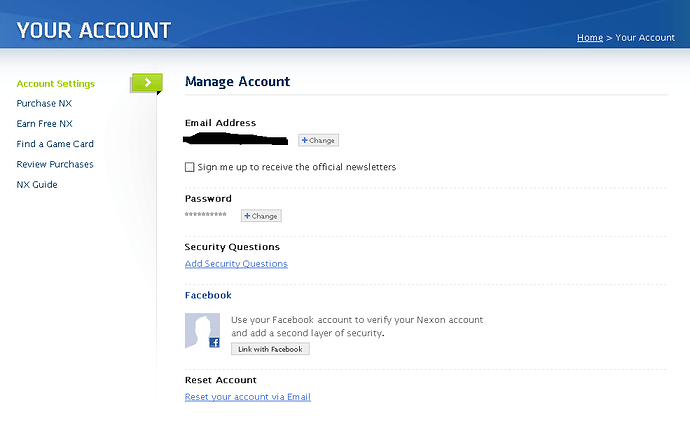The width and height of the screenshot is (690, 435).
Task: Click the green arrow beside Account Settings
Action: click(x=146, y=83)
